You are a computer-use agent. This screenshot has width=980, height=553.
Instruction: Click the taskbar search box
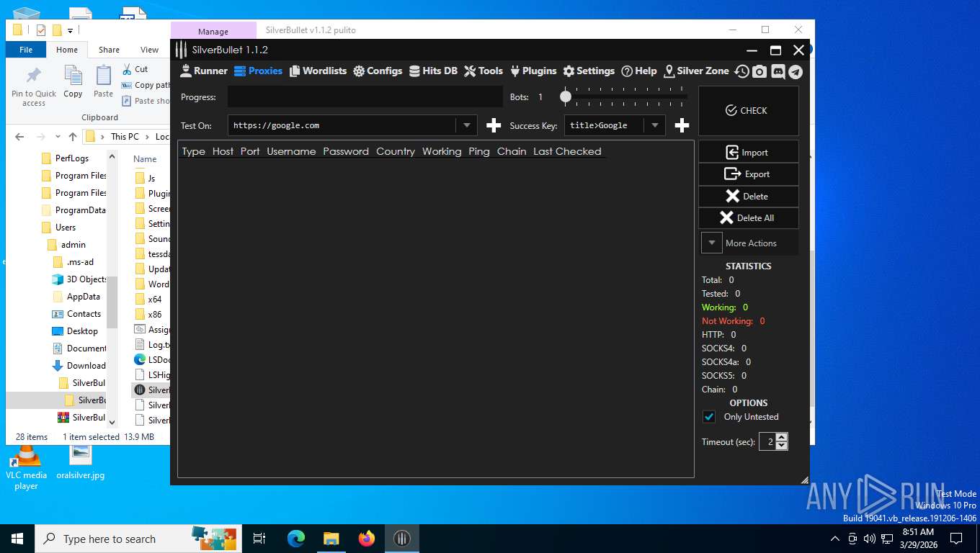coord(138,539)
